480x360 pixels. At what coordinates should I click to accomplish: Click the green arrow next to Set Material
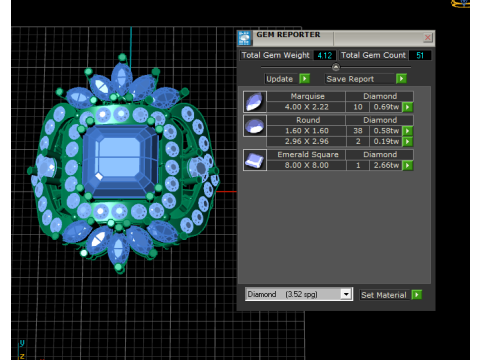coord(417,295)
